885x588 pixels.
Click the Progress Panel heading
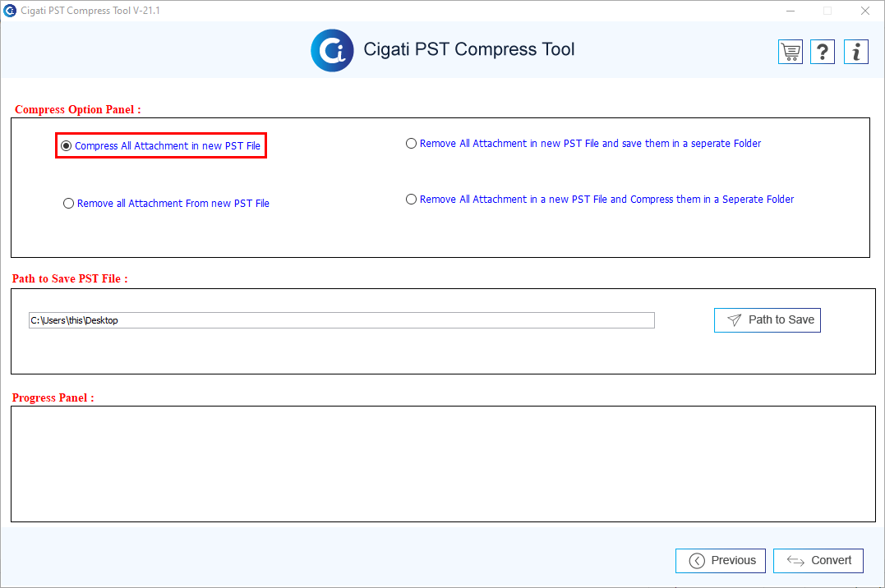click(53, 397)
